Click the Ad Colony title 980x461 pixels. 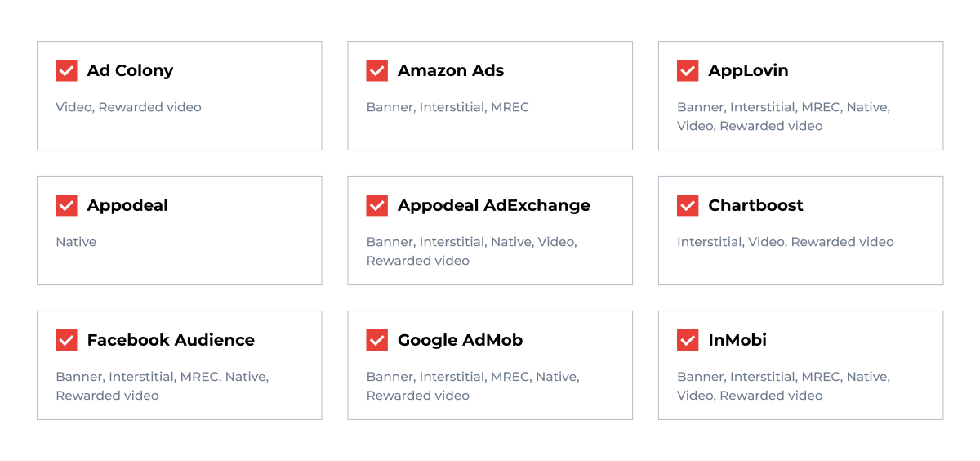click(130, 70)
